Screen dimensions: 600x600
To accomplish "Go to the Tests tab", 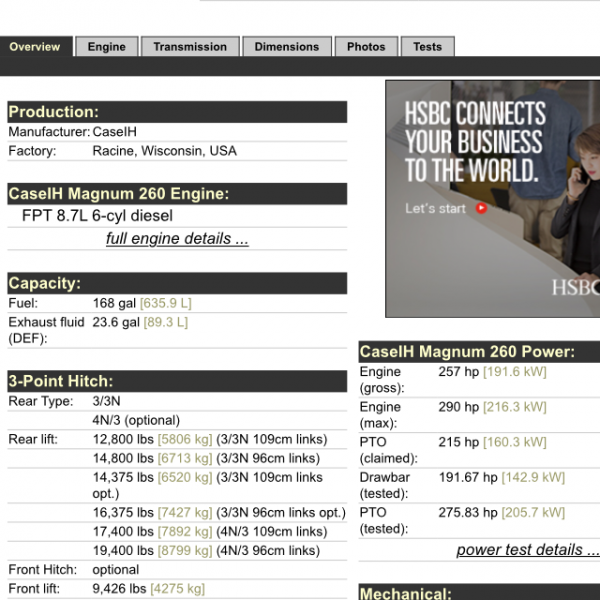I will pos(427,47).
